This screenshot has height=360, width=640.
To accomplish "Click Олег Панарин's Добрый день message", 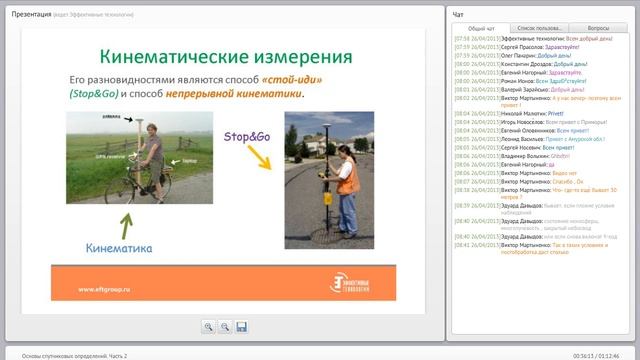I will tap(513, 56).
